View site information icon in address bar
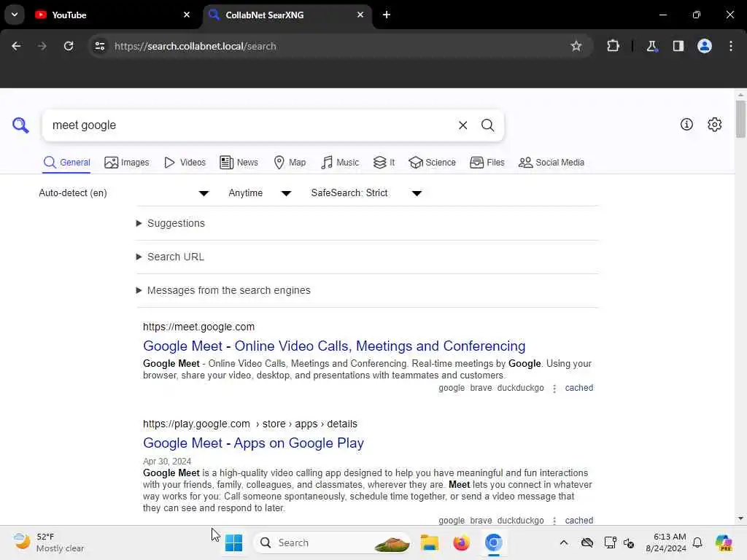747x560 pixels. point(99,46)
